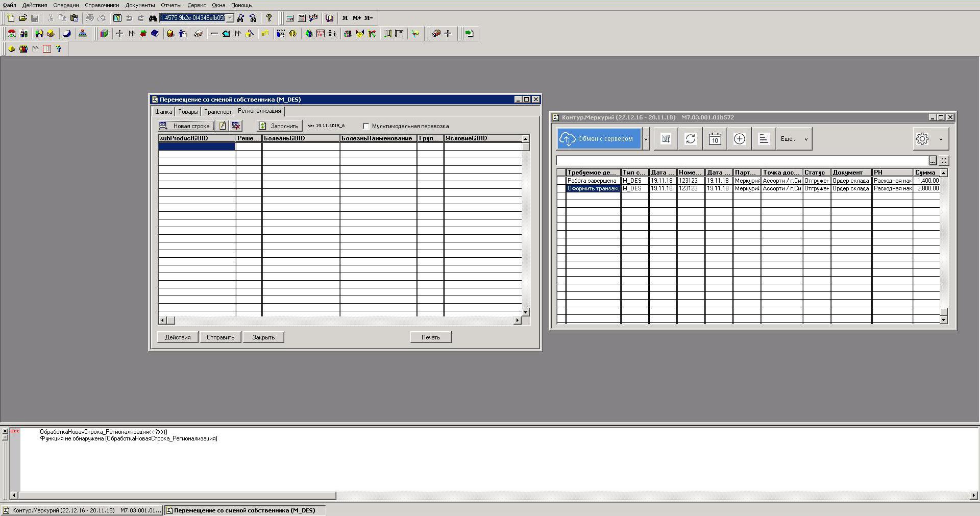Image resolution: width=980 pixels, height=516 pixels.
Task: Open the Файл menu
Action: point(9,5)
